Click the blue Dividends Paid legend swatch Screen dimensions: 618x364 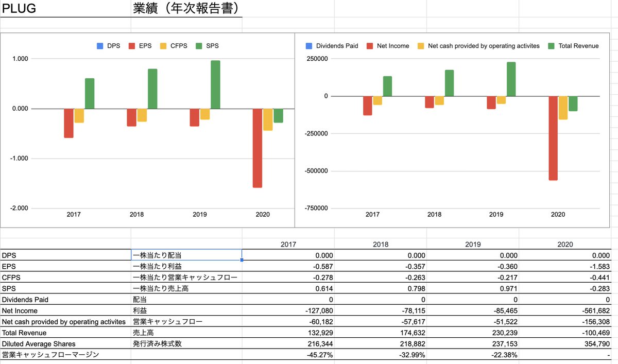click(309, 46)
